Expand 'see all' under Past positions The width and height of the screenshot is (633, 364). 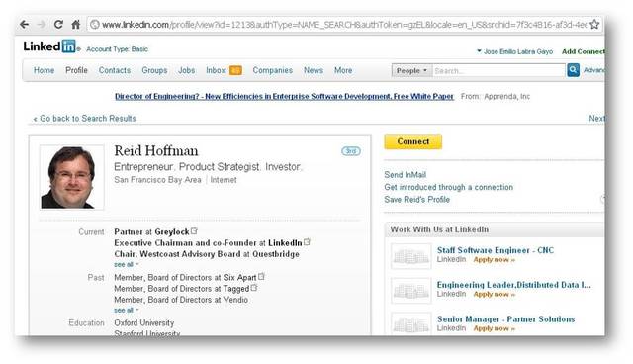pos(126,311)
